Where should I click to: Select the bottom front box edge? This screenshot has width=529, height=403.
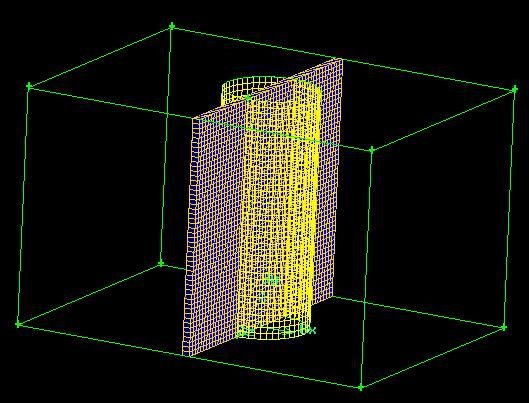[x=189, y=356]
